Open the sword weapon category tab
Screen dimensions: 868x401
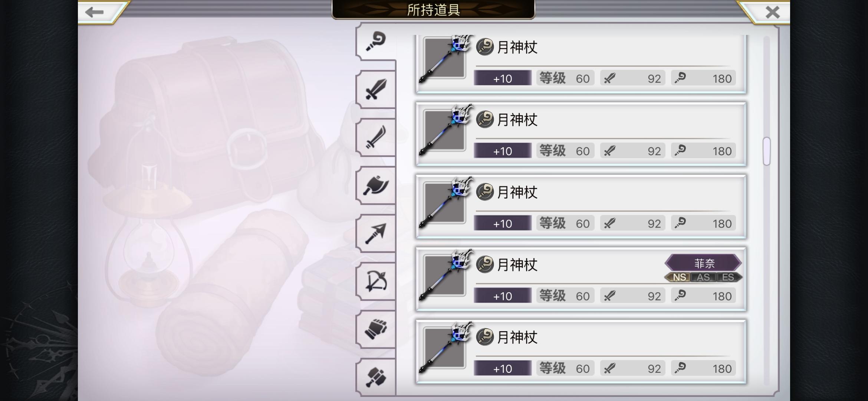376,89
